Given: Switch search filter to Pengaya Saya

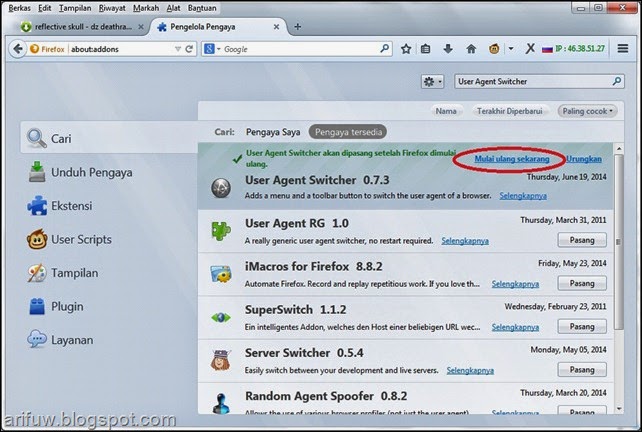Looking at the screenshot, I should pos(273,132).
